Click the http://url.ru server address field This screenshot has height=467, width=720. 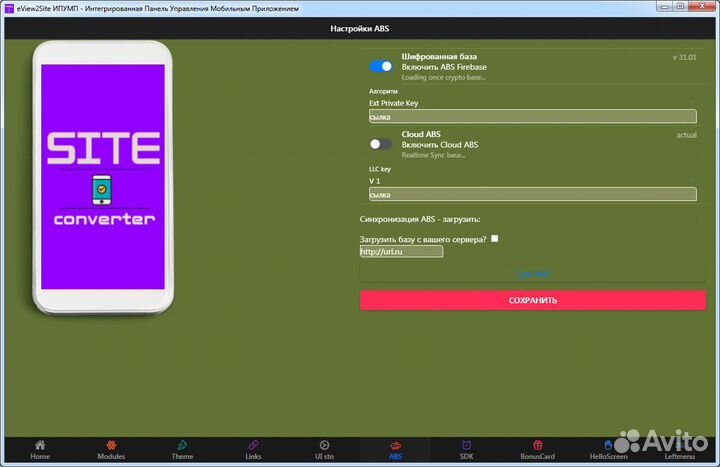(401, 252)
